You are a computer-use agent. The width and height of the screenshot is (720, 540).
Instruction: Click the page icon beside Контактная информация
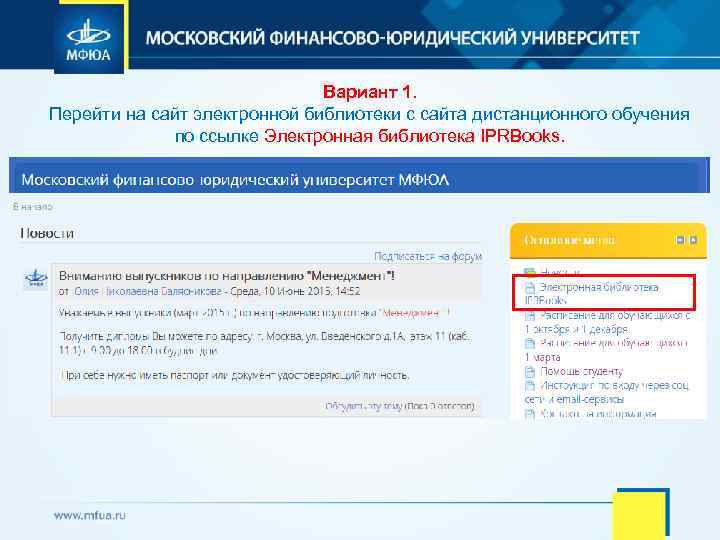(x=530, y=414)
